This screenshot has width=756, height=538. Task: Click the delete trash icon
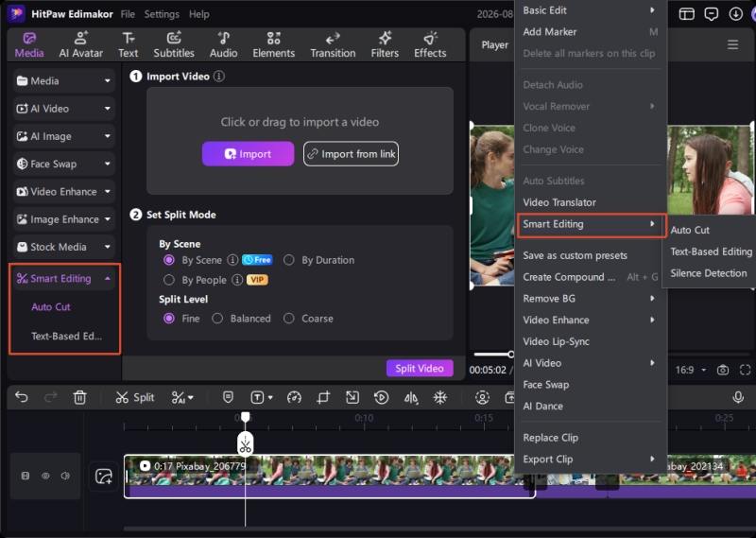point(79,397)
